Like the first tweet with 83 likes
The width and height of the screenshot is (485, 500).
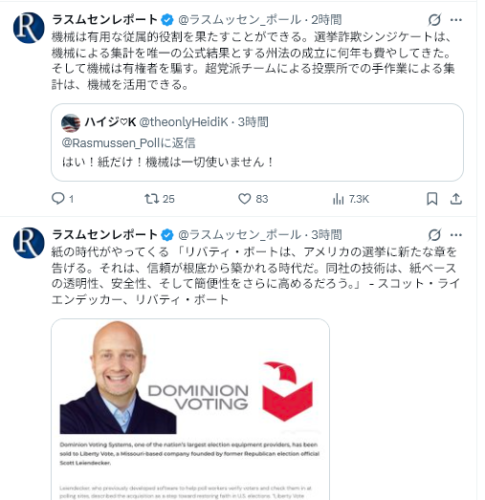coord(244,199)
